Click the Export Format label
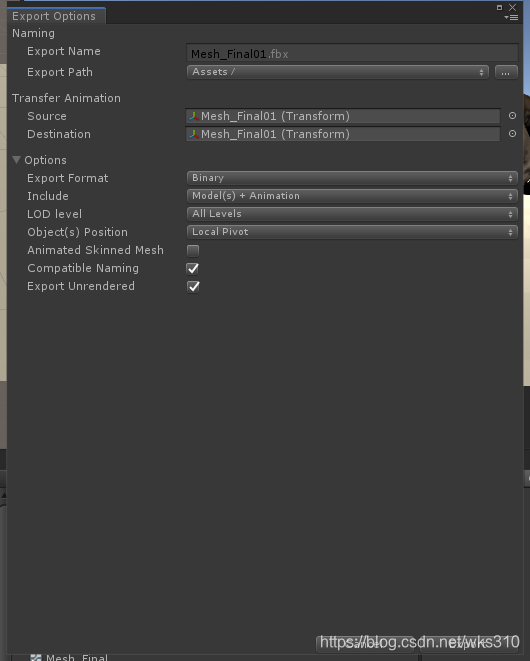This screenshot has width=530, height=661. [67, 178]
